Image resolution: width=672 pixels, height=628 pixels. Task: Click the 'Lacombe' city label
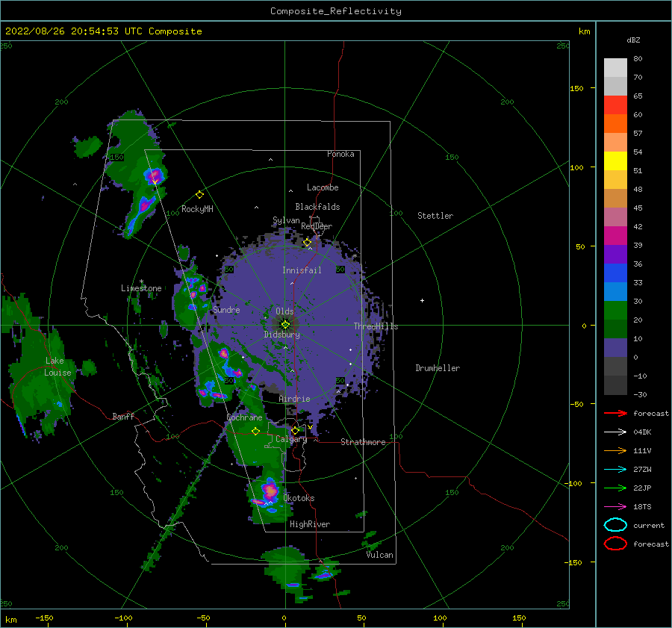coord(323,187)
